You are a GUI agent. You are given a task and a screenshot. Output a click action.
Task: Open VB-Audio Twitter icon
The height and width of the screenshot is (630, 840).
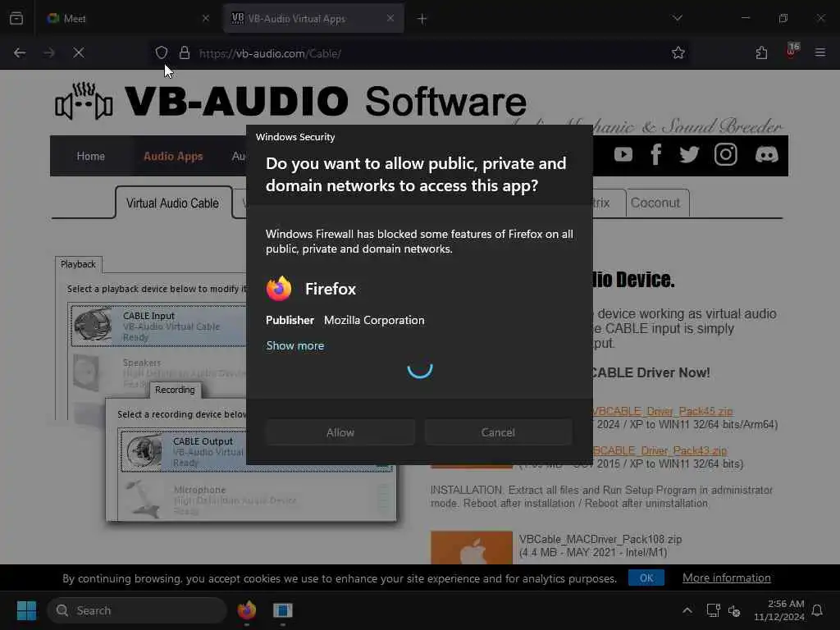click(689, 155)
